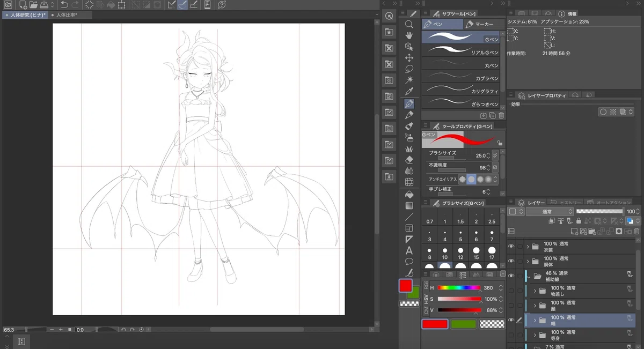Select the Ruler tool
This screenshot has height=349, width=644.
tap(409, 239)
